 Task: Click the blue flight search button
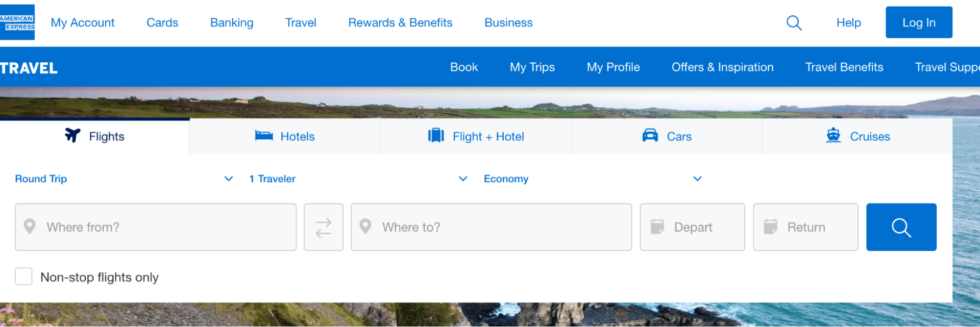901,227
